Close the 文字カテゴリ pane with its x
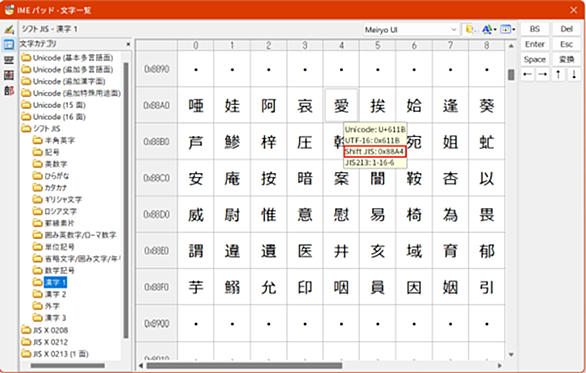This screenshot has width=586, height=373. (x=128, y=44)
